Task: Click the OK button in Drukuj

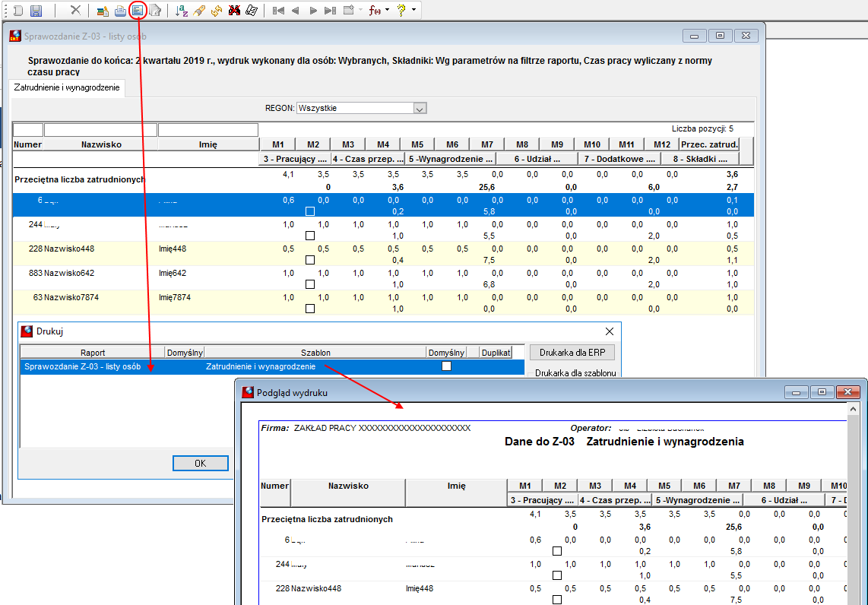Action: pos(201,464)
